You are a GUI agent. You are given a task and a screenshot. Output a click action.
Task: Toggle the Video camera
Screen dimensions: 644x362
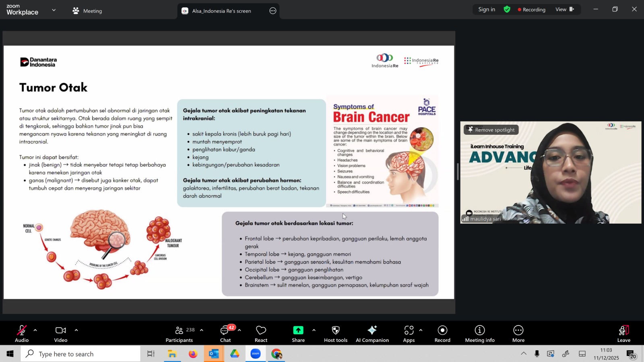coord(61,333)
